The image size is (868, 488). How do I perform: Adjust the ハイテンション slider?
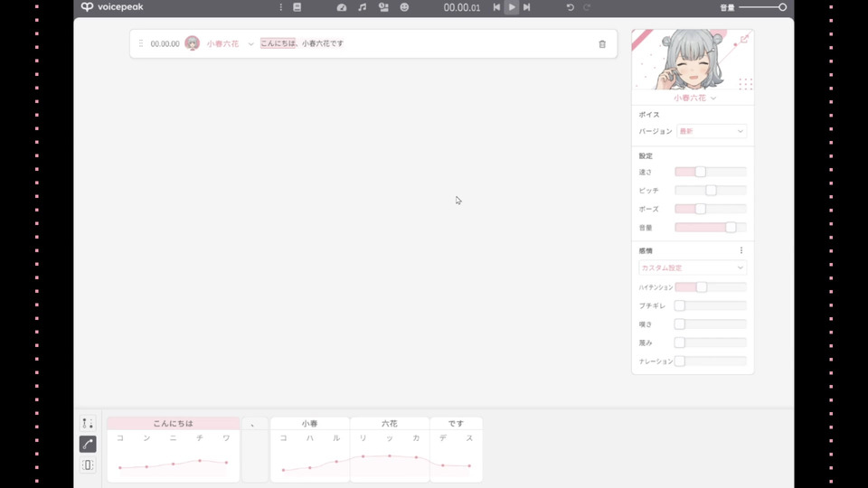711,287
